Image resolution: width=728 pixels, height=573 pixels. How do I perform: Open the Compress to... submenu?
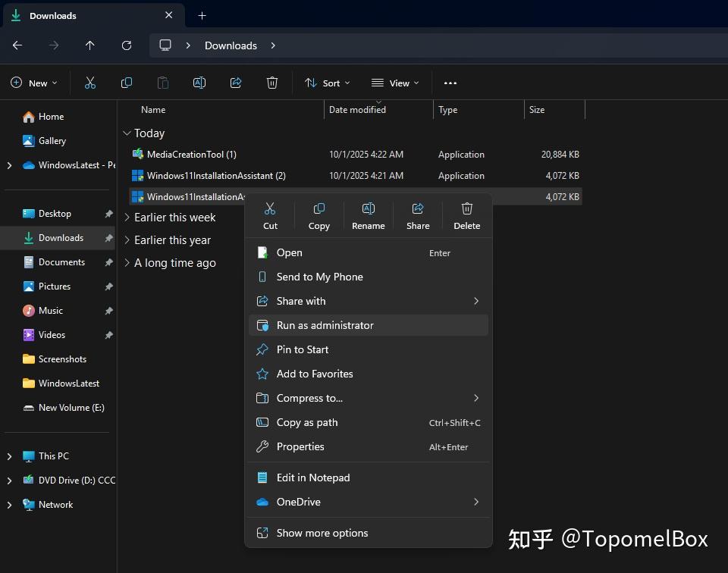tap(369, 398)
